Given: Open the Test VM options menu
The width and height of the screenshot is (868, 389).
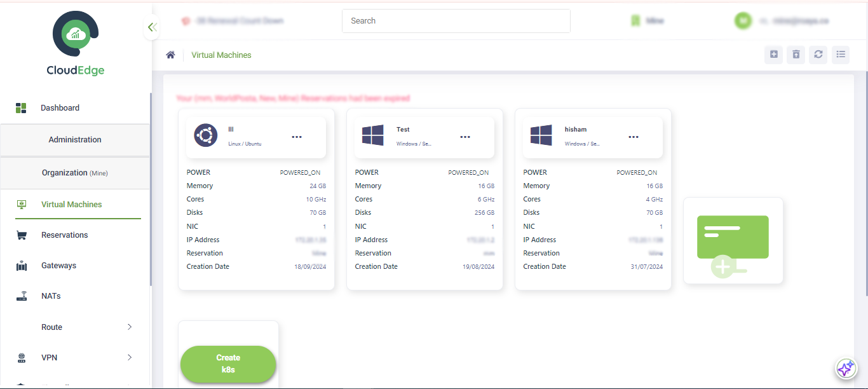Looking at the screenshot, I should point(465,137).
